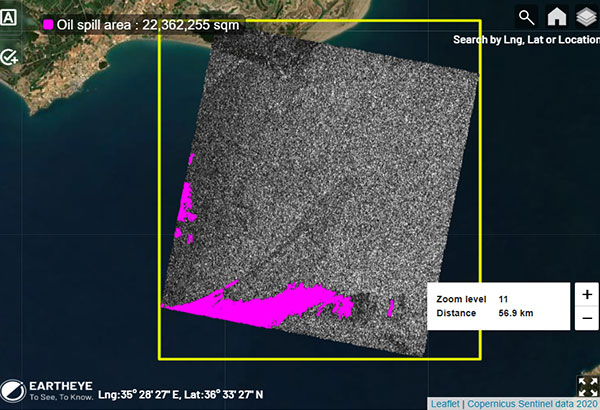Zoom in with the plus button
This screenshot has width=600, height=410.
[586, 296]
